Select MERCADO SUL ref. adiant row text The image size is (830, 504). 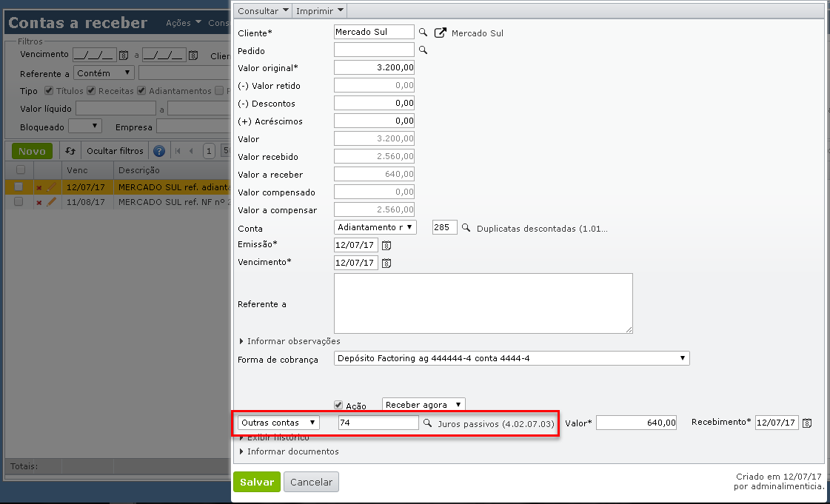click(174, 187)
